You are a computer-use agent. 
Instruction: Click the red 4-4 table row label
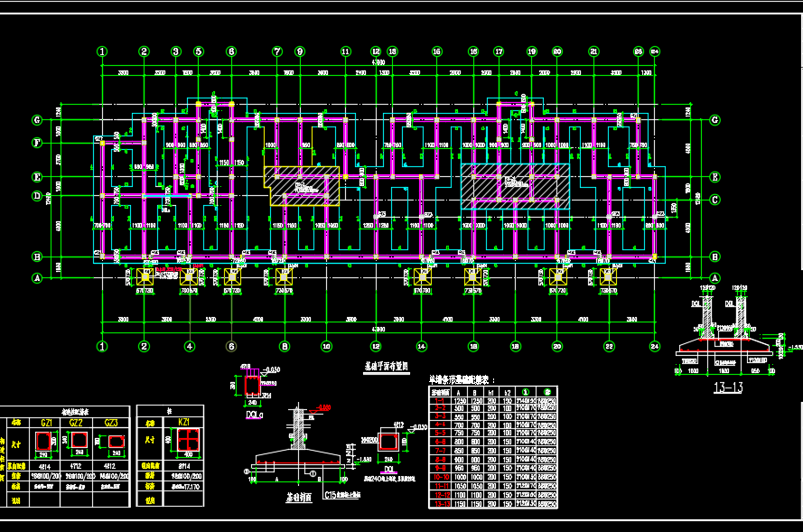440,425
